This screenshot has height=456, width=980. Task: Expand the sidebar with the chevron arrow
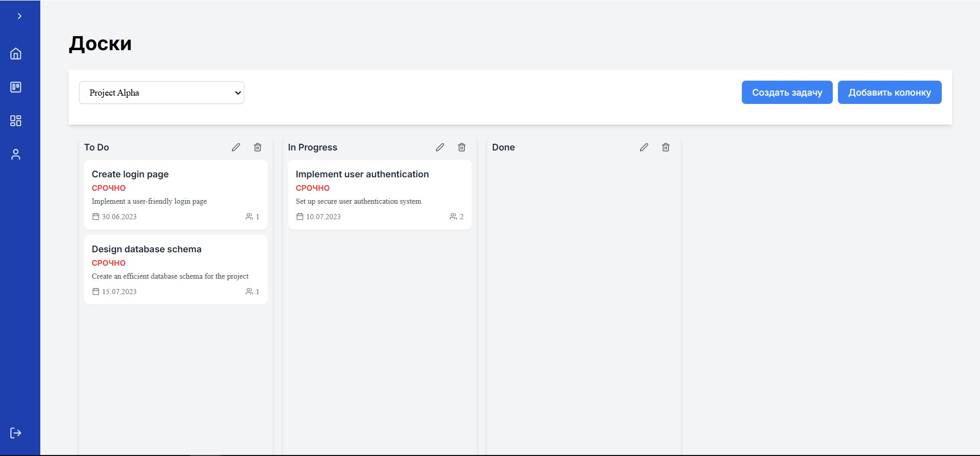click(x=20, y=16)
